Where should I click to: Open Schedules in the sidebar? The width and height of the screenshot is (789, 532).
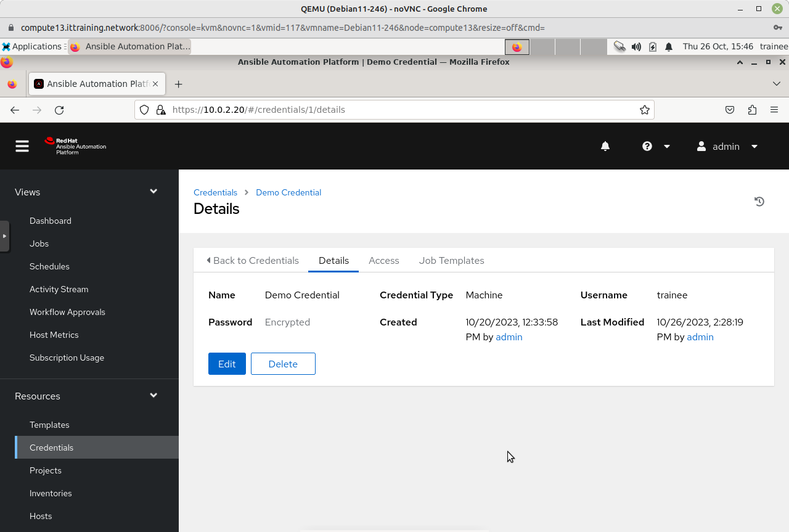tap(49, 266)
